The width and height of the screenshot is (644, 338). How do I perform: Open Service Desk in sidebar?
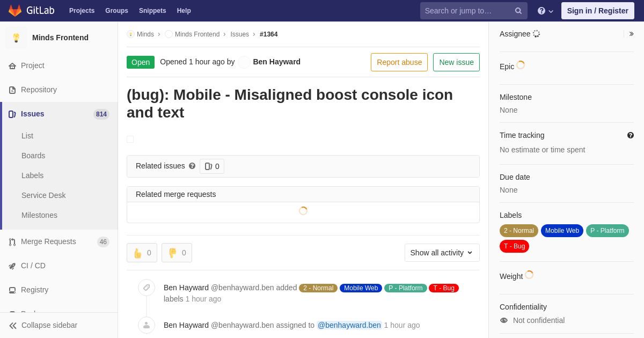[43, 195]
